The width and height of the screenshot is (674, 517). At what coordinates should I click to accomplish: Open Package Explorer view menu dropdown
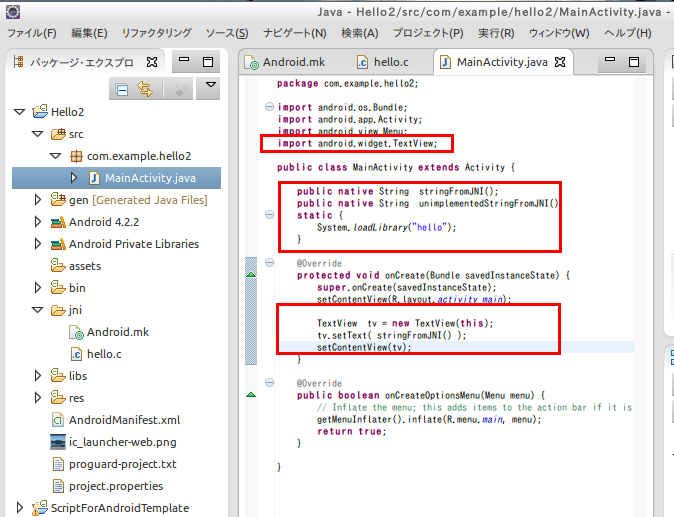[211, 85]
